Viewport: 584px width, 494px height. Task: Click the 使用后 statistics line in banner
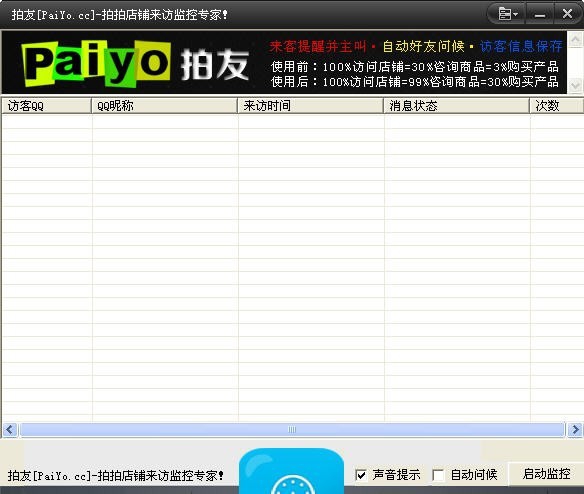(x=415, y=82)
